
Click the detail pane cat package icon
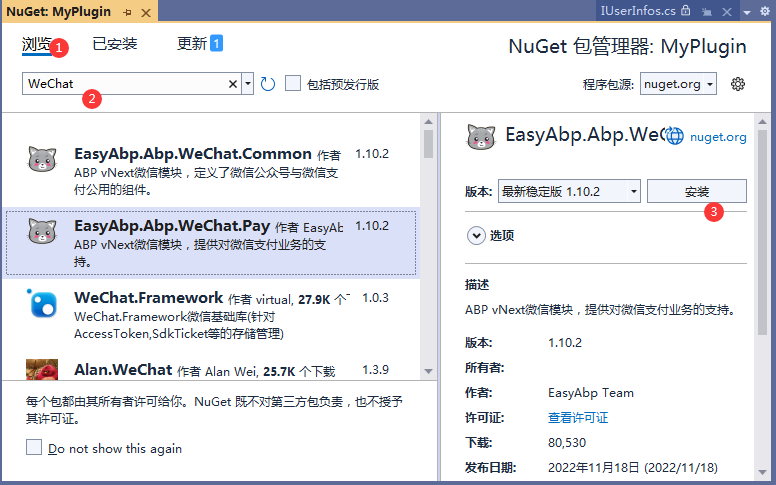pos(481,137)
